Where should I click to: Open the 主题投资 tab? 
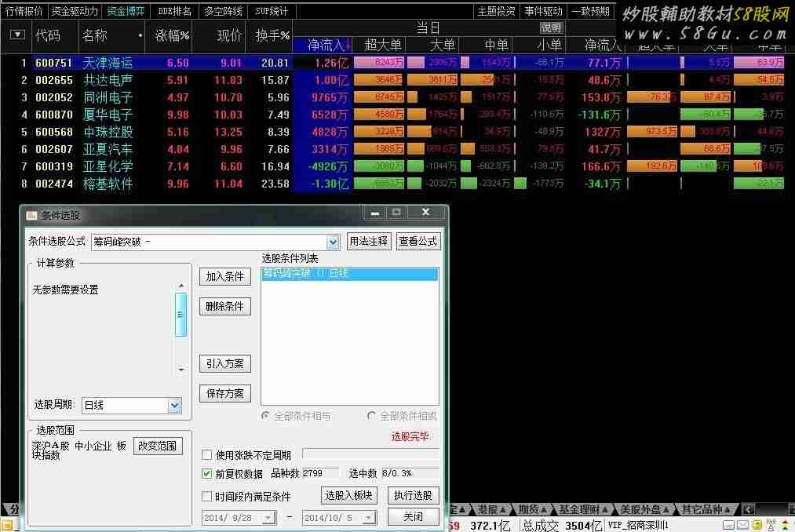(x=497, y=11)
